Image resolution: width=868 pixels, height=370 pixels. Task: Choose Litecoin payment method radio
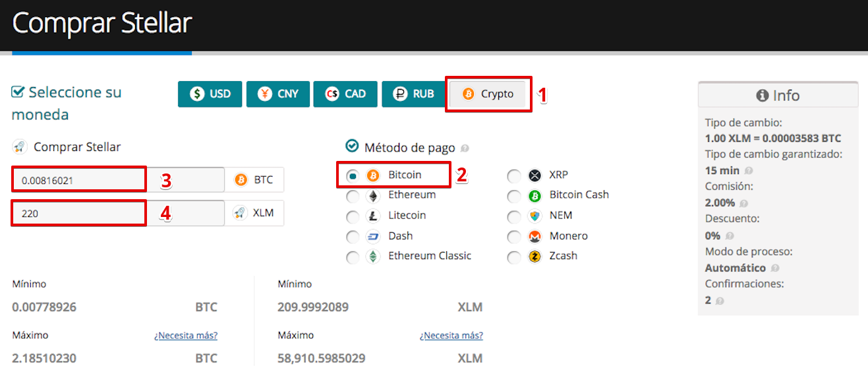click(353, 216)
